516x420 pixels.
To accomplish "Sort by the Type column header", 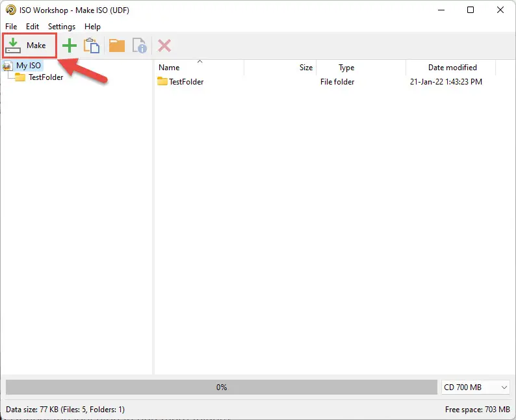I will tap(361, 68).
